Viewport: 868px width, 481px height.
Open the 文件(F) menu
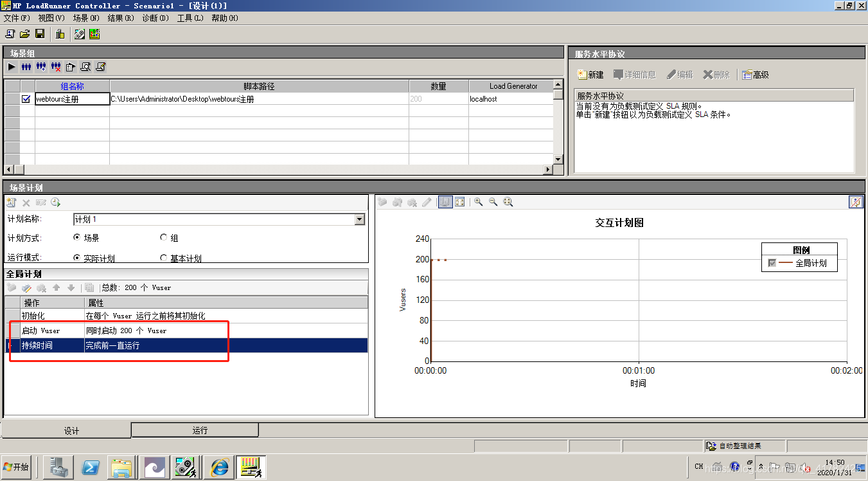click(17, 18)
